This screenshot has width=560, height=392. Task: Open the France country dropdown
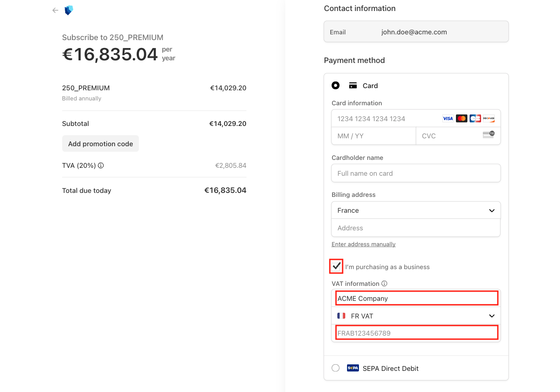pos(416,211)
